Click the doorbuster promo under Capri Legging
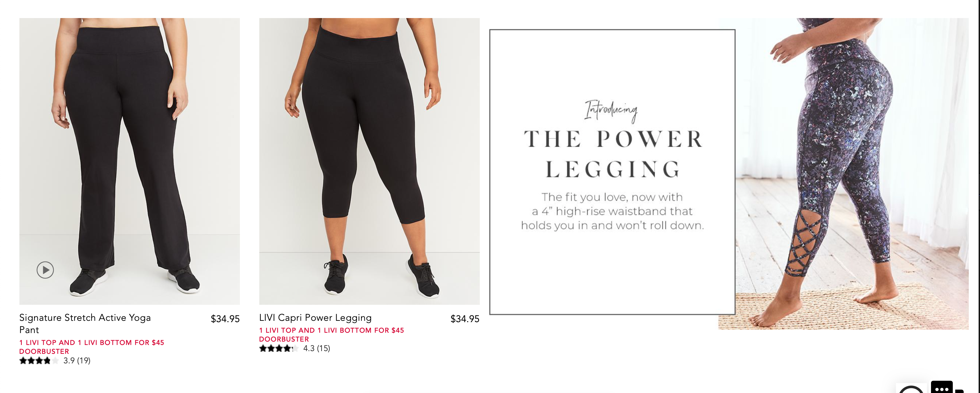Viewport: 980px width, 393px height. pyautogui.click(x=331, y=334)
